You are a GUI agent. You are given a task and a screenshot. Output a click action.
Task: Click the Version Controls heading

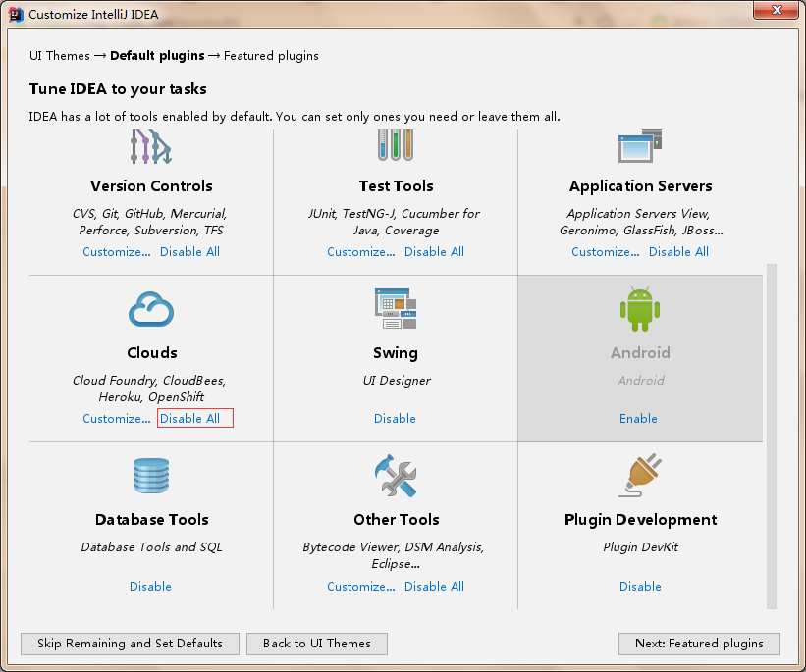[x=151, y=186]
